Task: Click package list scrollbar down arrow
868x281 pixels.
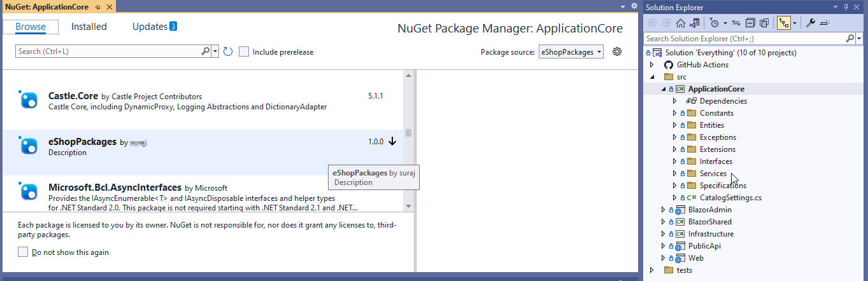Action: pos(409,207)
